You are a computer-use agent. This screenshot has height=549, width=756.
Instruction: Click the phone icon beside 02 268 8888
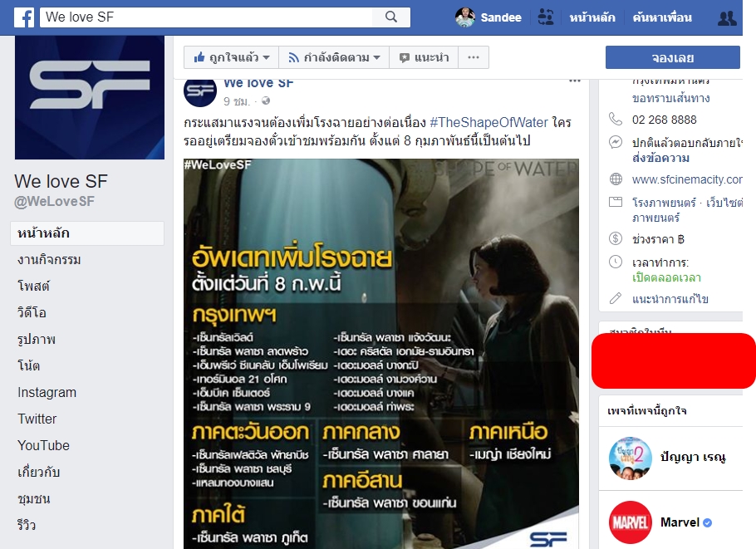(x=616, y=119)
